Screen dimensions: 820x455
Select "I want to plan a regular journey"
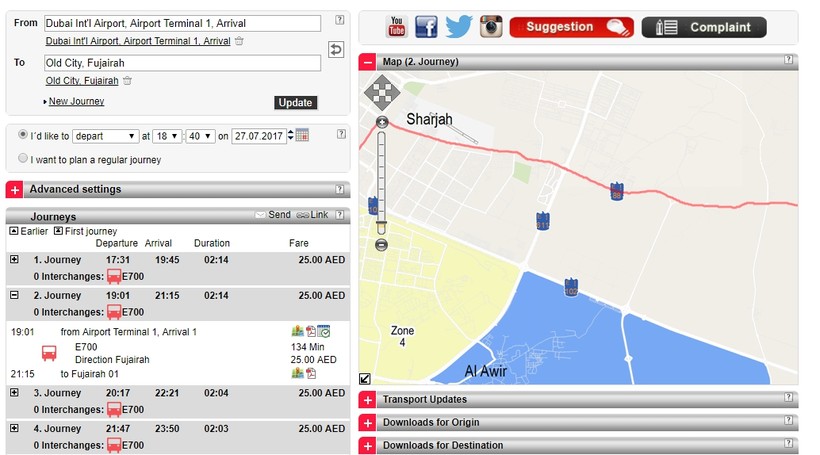click(23, 159)
